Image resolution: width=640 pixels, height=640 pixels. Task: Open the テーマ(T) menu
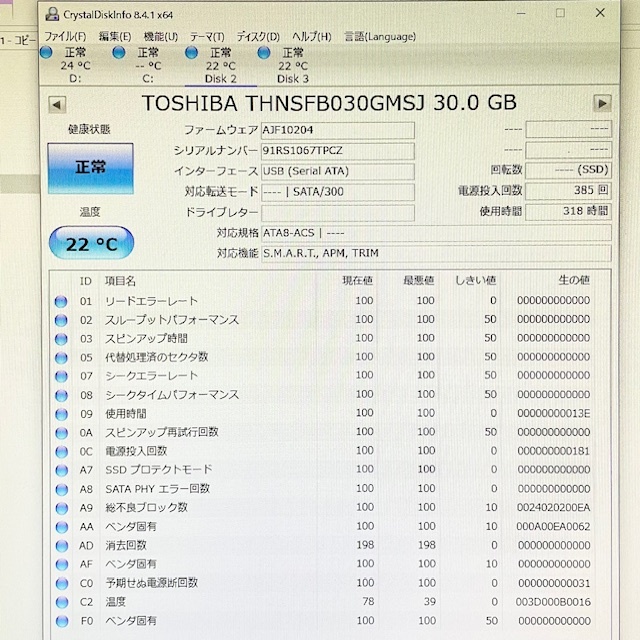pos(207,37)
